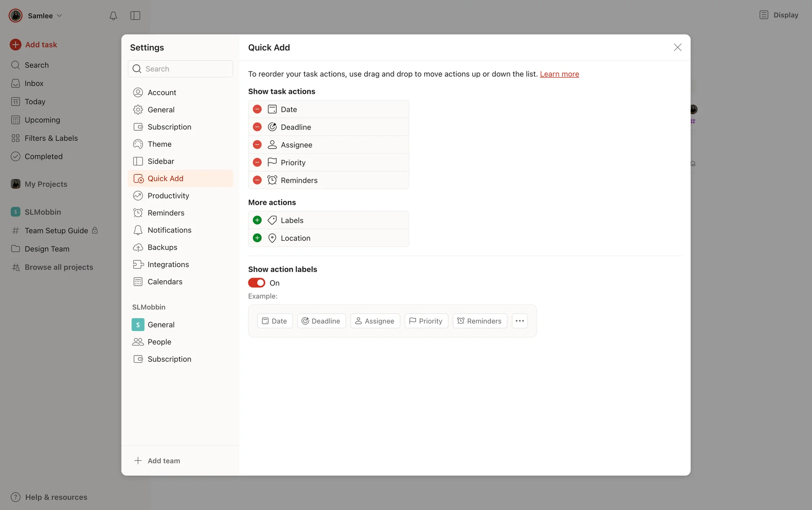Turn off Show action labels toggle

click(x=256, y=283)
